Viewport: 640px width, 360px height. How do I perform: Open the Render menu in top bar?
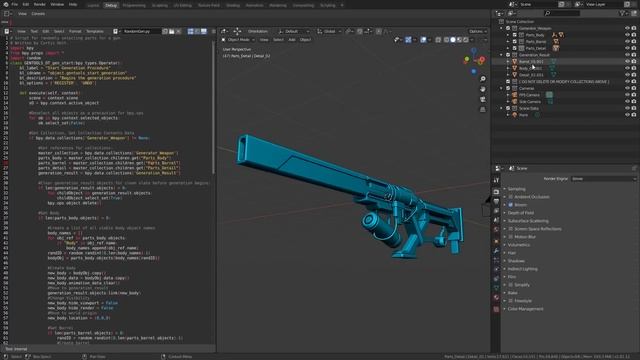click(40, 4)
